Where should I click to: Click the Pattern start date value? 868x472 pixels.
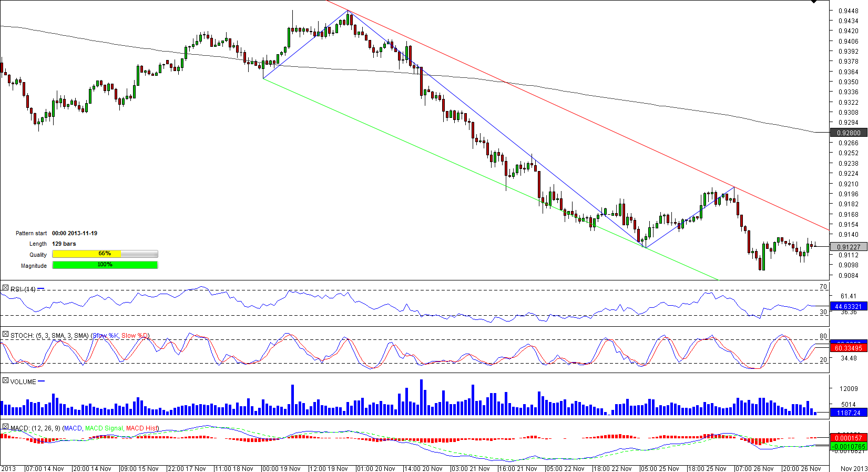(x=75, y=233)
